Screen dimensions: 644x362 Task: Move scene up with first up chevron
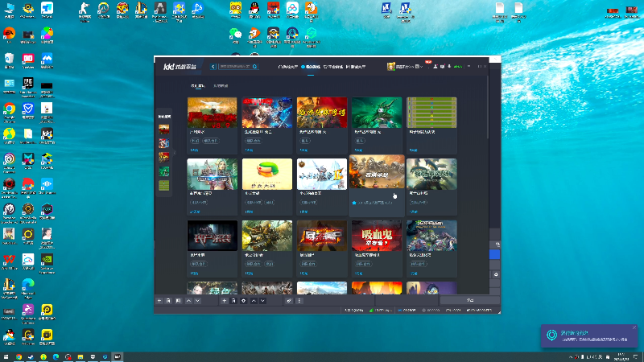tap(188, 301)
